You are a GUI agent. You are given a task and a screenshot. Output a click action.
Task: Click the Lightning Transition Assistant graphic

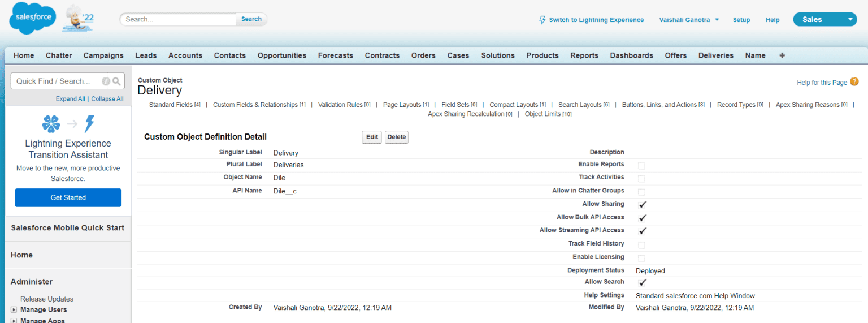pos(68,123)
